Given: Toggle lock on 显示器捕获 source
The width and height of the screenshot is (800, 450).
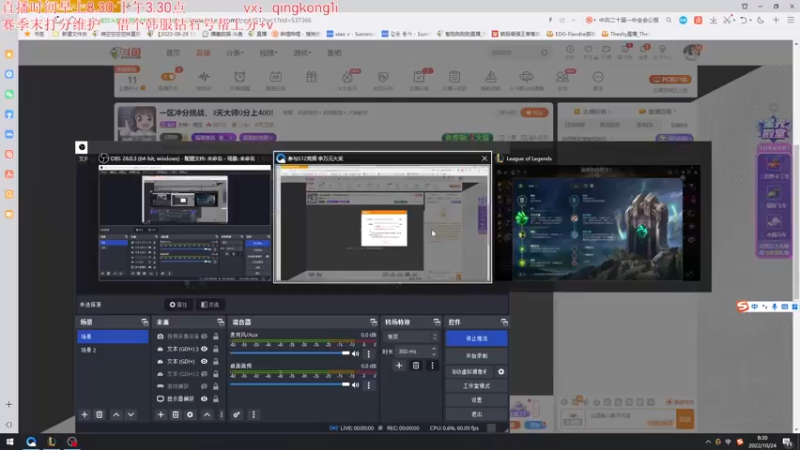Looking at the screenshot, I should 216,399.
